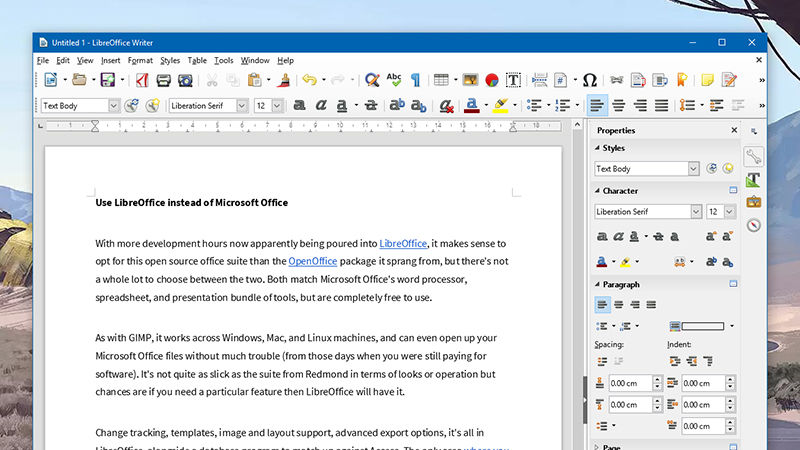Insert a table from toolbar
This screenshot has width=800, height=450.
point(441,80)
